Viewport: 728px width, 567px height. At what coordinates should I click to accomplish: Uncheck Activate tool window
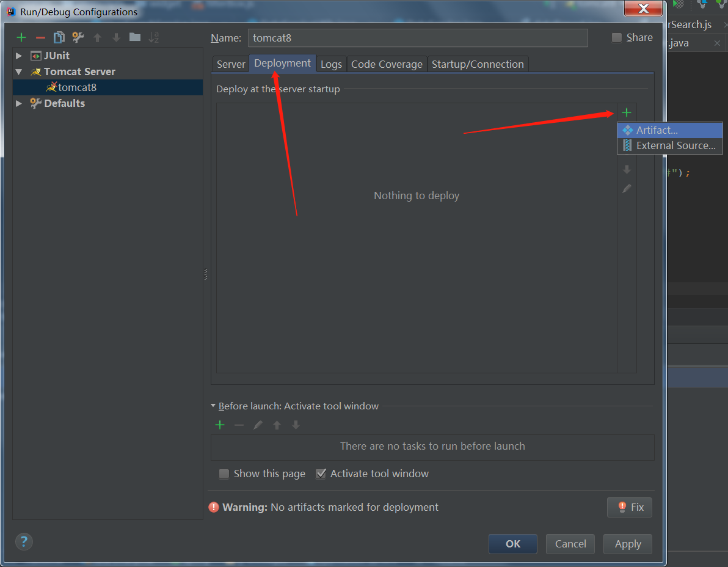click(321, 474)
